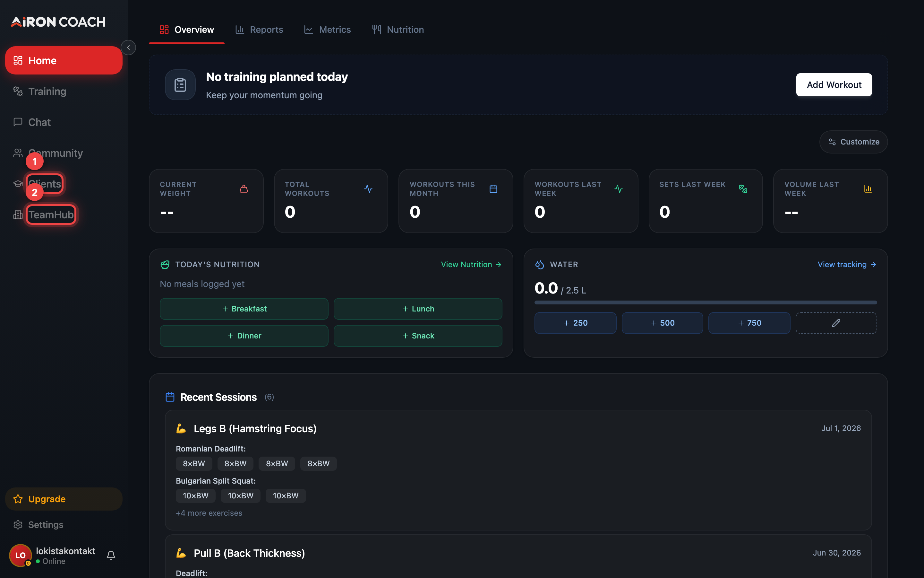Add a Dinner meal
This screenshot has height=578, width=924.
pos(244,336)
